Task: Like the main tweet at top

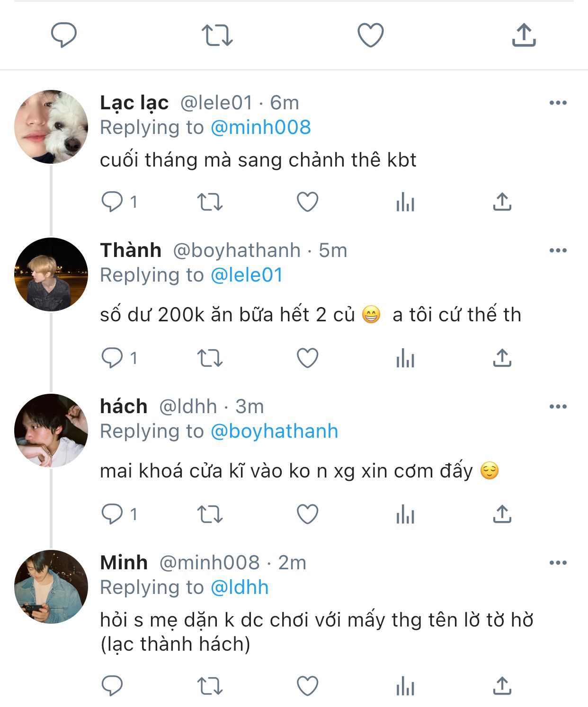Action: pyautogui.click(x=370, y=35)
